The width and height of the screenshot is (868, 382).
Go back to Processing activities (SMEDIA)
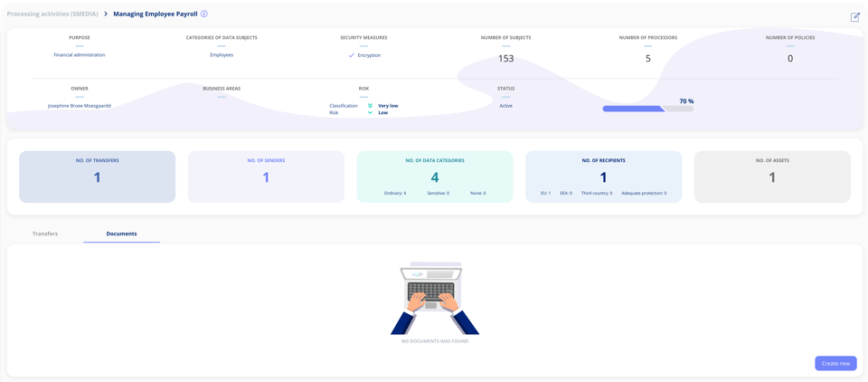[52, 14]
